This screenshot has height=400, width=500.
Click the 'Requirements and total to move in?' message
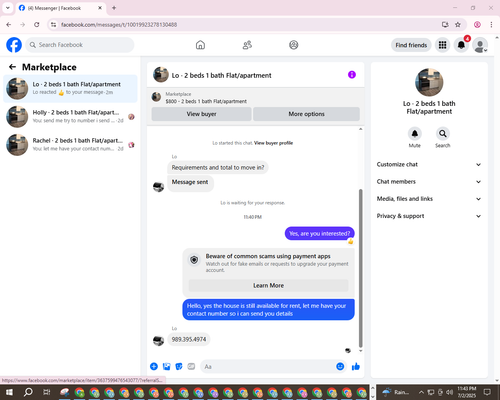pyautogui.click(x=218, y=167)
